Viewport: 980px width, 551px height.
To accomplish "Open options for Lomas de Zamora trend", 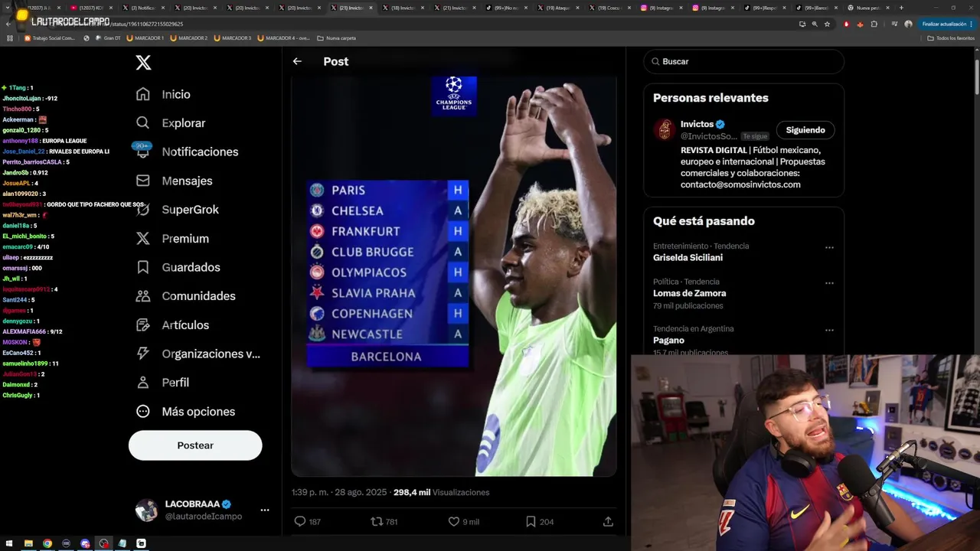I will pos(829,283).
